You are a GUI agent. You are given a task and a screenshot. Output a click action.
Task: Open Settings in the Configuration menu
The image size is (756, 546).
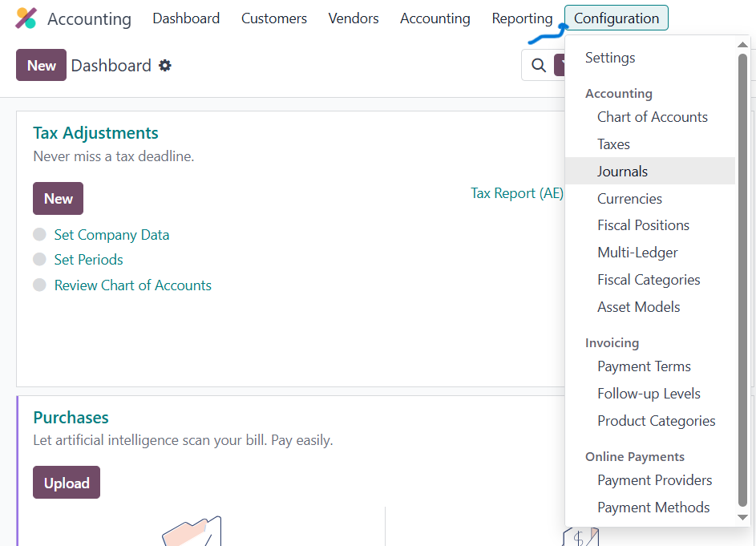tap(609, 58)
